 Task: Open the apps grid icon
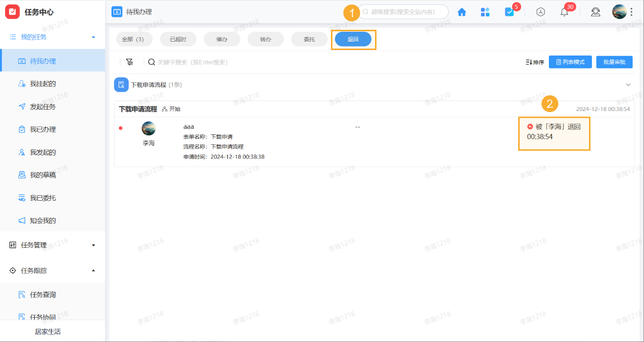[485, 11]
